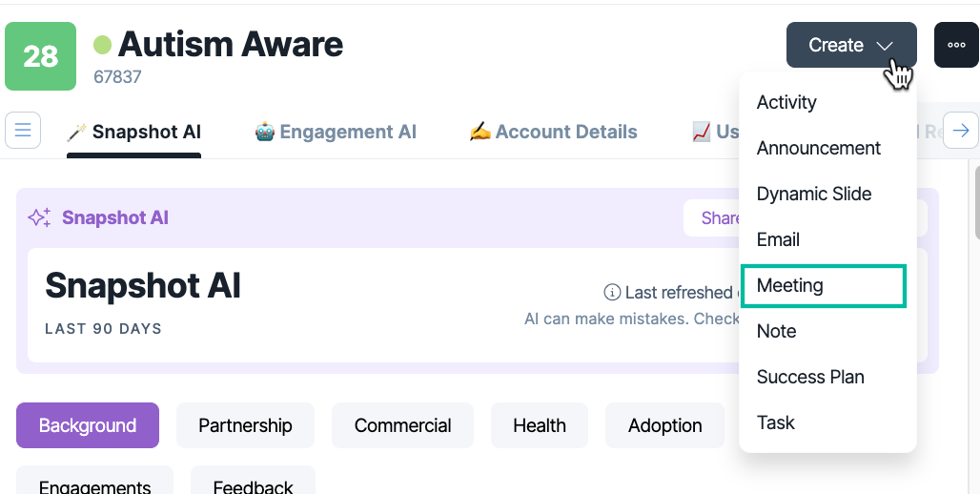The width and height of the screenshot is (980, 494).
Task: Click the Snapshot AI sparkle icon
Action: (39, 217)
